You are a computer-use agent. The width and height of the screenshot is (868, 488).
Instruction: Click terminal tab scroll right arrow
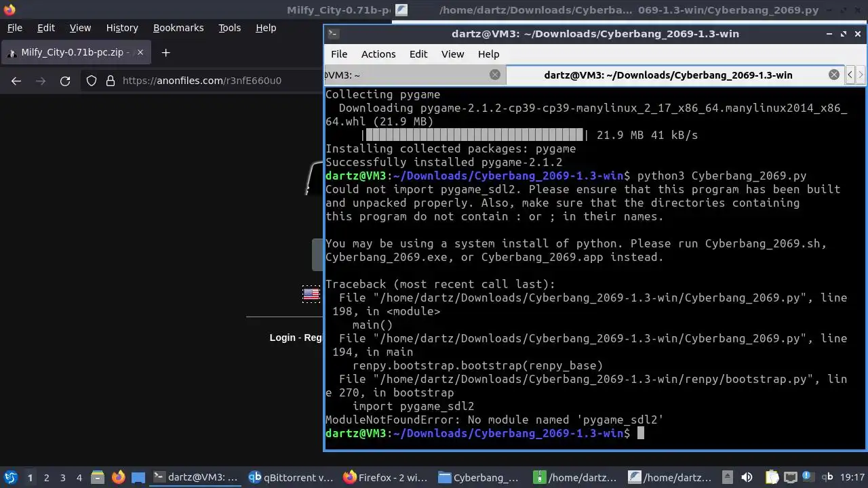[x=861, y=75]
